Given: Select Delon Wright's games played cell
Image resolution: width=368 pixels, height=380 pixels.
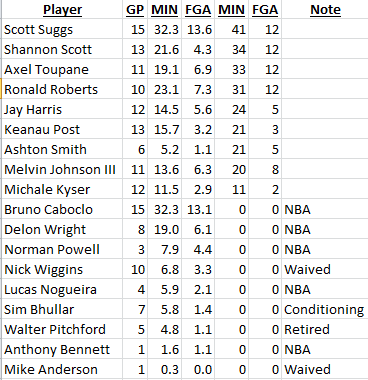Looking at the screenshot, I should pos(135,229).
